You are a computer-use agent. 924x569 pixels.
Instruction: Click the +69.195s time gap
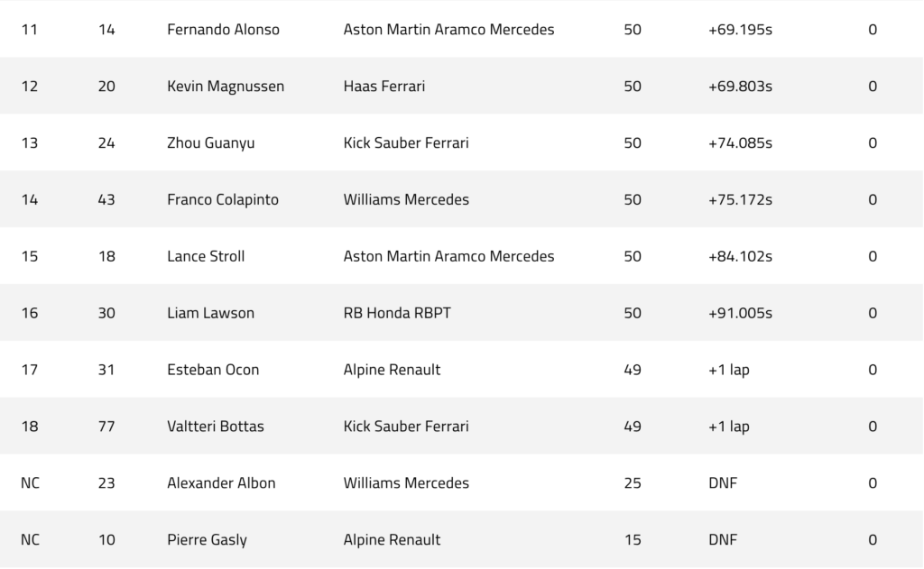click(740, 30)
